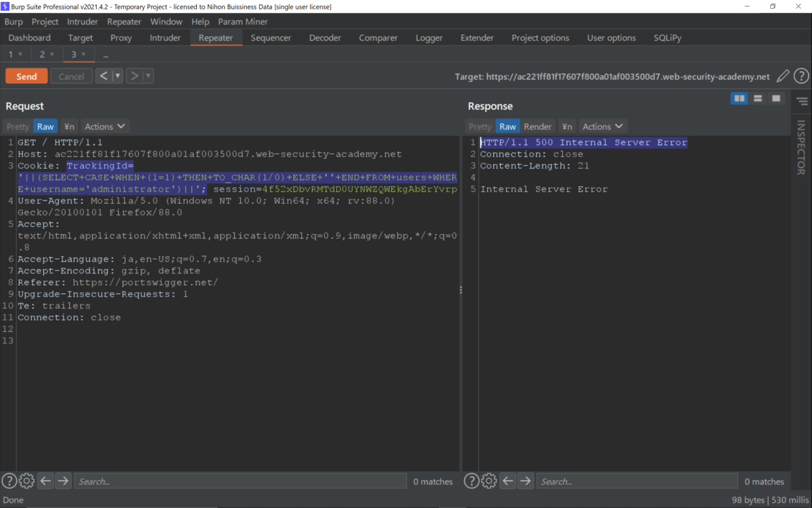This screenshot has height=508, width=812.
Task: Jump to next match in request search
Action: [x=63, y=482]
